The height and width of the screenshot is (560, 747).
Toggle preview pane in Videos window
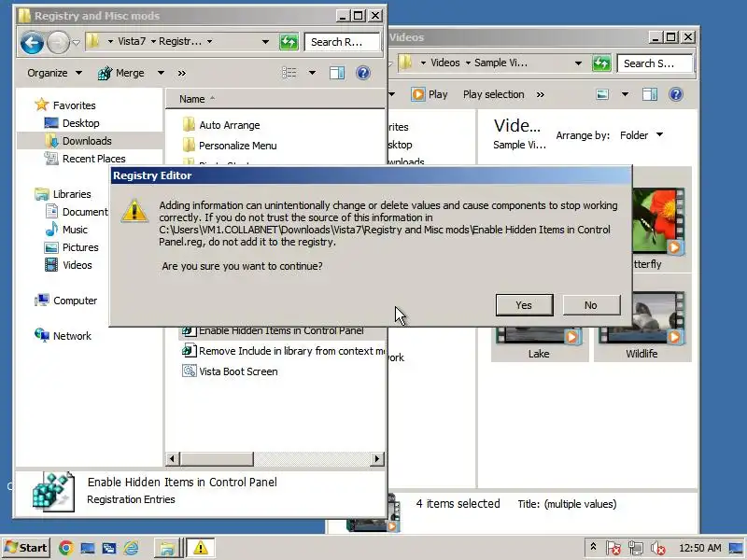click(650, 94)
